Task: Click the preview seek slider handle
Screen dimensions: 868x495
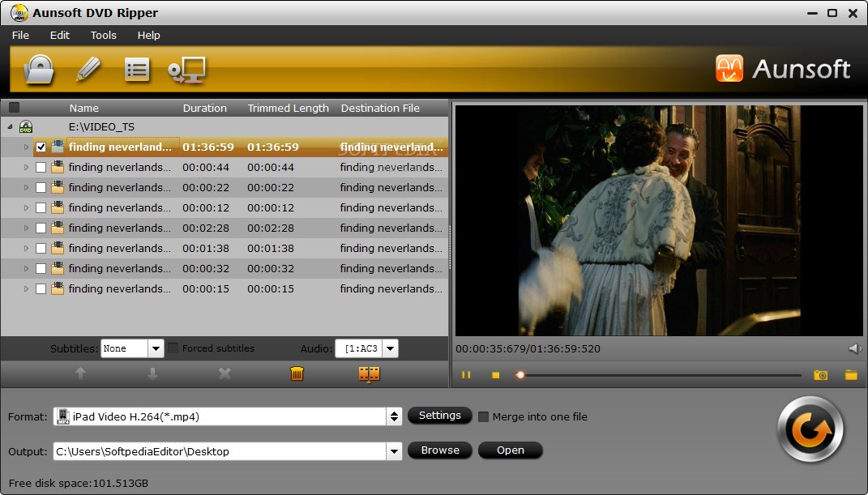Action: 520,375
